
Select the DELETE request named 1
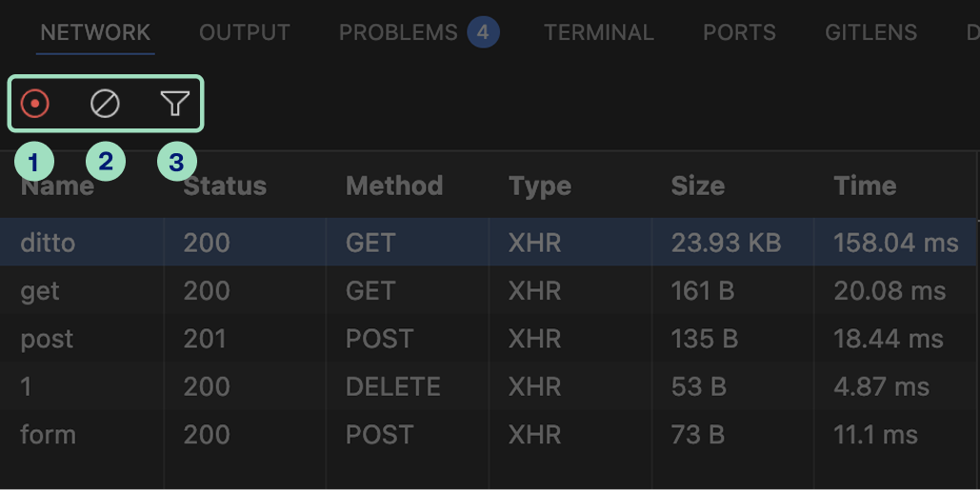[x=29, y=387]
